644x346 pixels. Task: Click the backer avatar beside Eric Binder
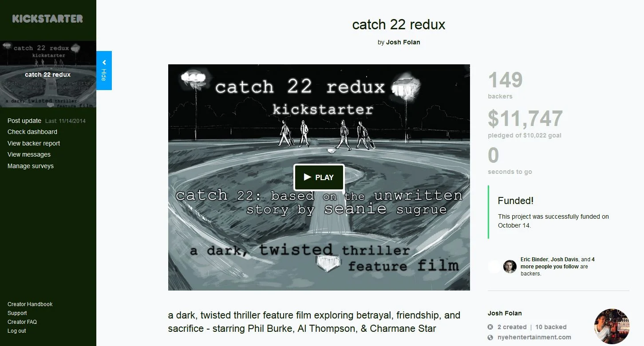(x=510, y=267)
